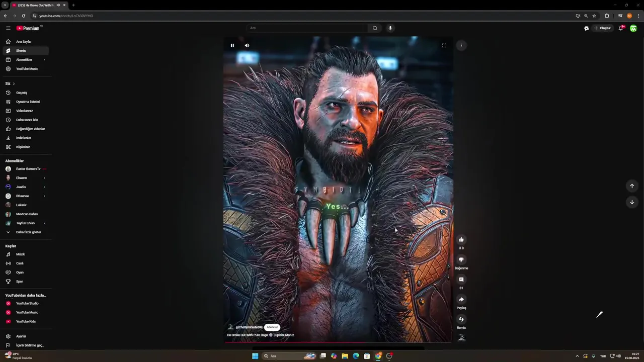Screen dimensions: 644x362
Task: Start voice search with microphone
Action: 390,28
